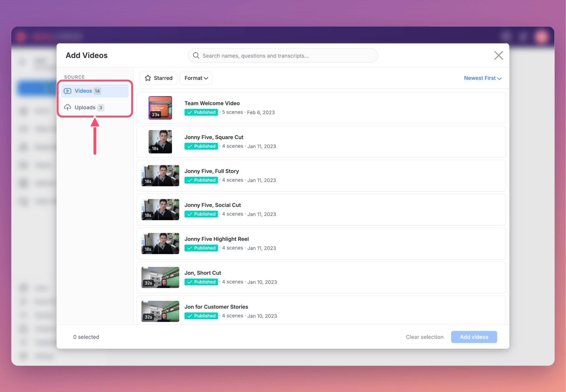Click Published badge on Team Welcome Video
The image size is (566, 392).
(201, 112)
